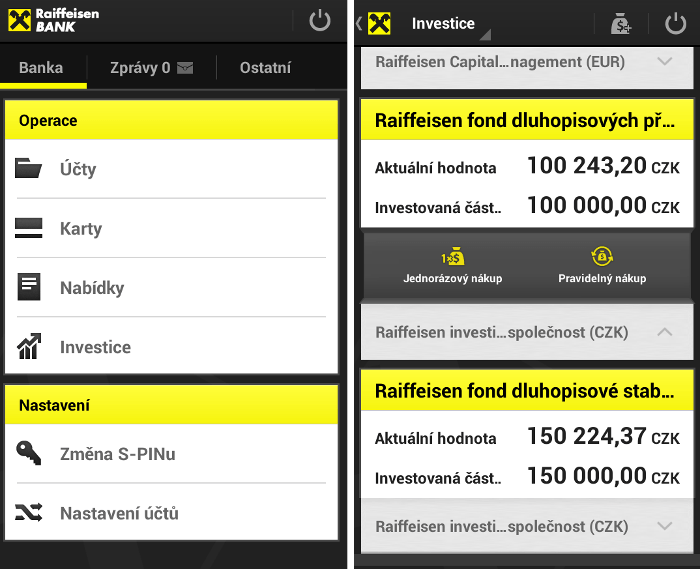Tap the back arrow left of Investice logo
Image resolution: width=700 pixels, height=569 pixels.
(359, 23)
